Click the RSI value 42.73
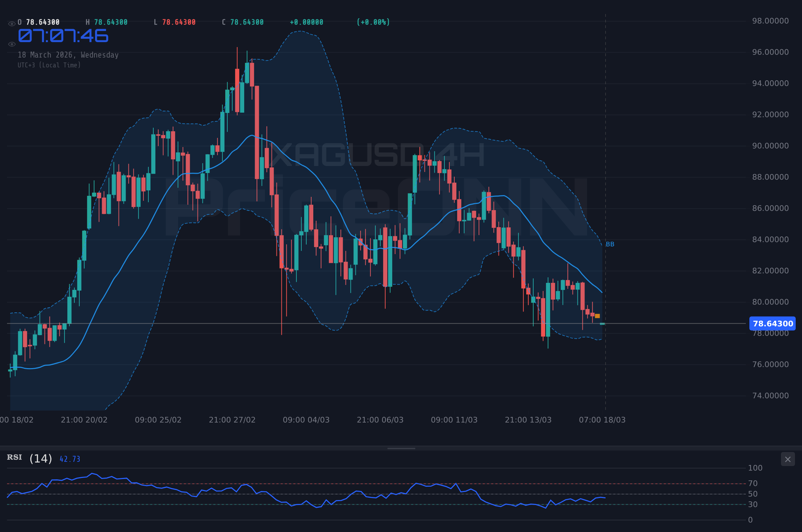Screen dimensions: 802x532 (69, 458)
